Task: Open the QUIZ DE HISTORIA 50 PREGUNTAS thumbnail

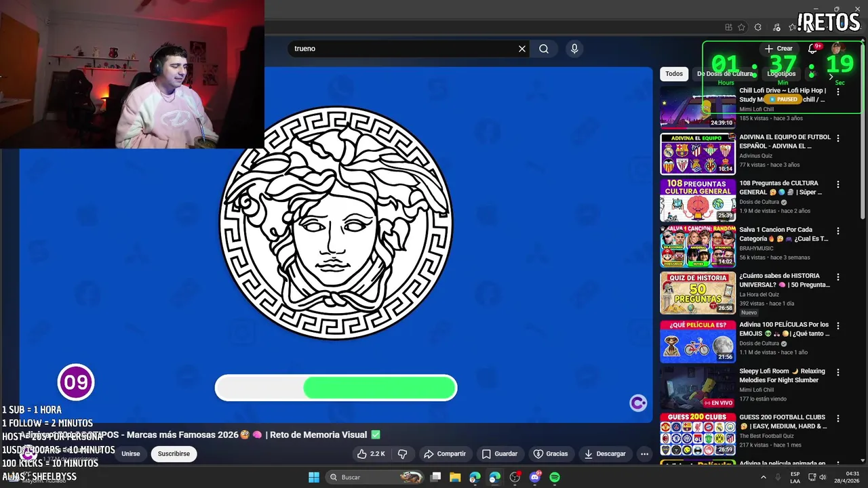Action: (698, 293)
